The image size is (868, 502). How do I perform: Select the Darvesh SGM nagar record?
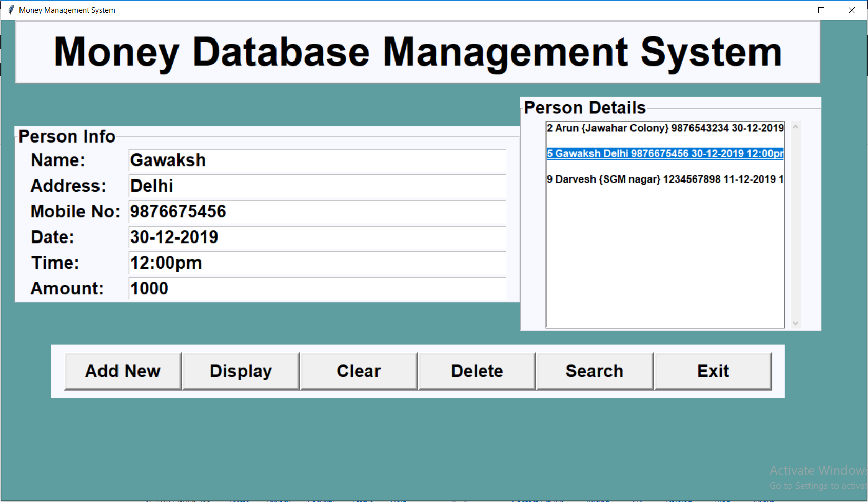pos(662,179)
